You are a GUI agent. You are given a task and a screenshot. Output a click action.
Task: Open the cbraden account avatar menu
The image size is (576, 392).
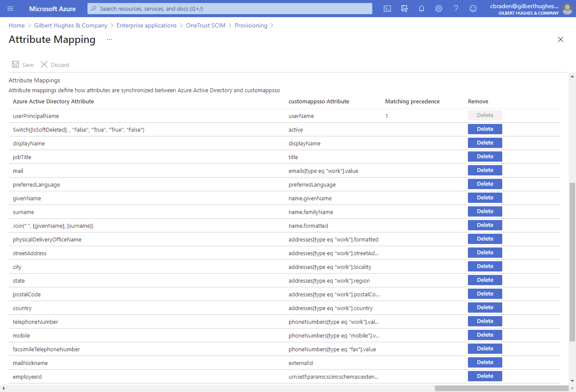coord(567,9)
